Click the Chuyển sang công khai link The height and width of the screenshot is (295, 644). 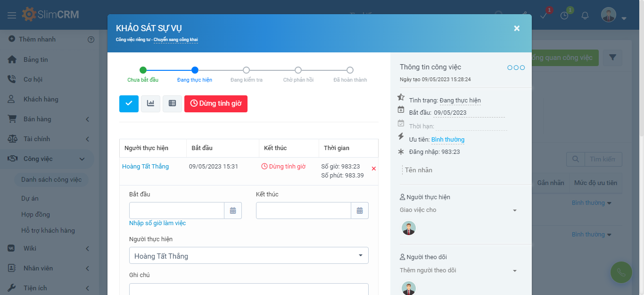[x=175, y=40]
